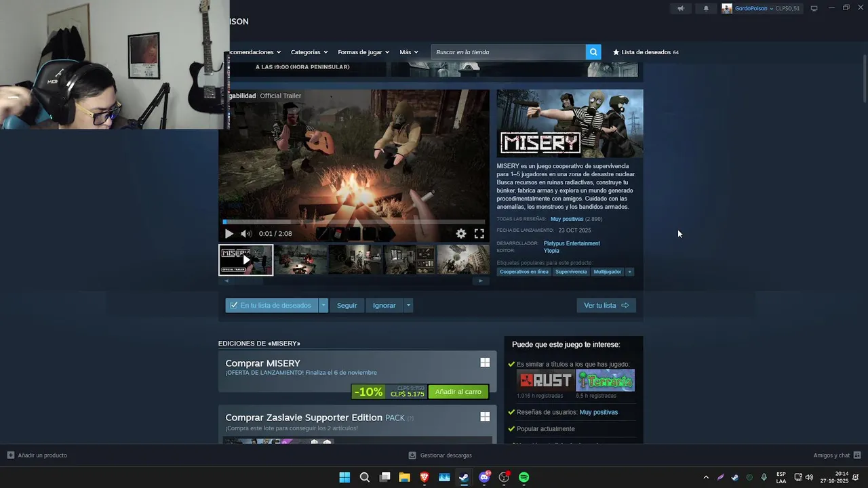The image size is (868, 488).
Task: Expand the Ignorar dropdown arrow
Action: pos(408,305)
